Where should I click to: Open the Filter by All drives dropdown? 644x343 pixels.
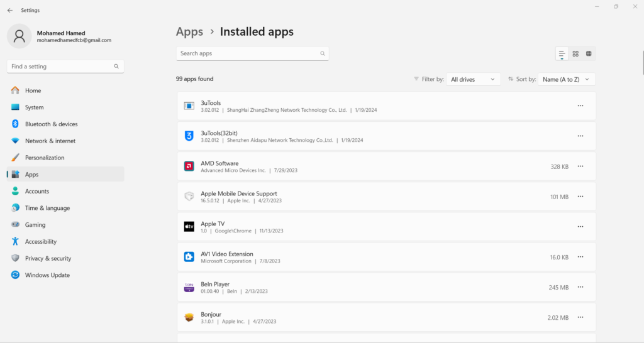[473, 80]
